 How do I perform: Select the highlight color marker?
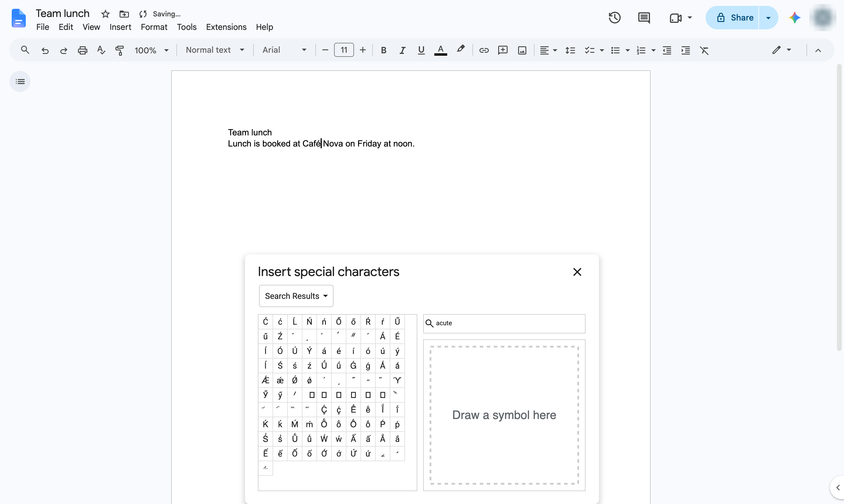click(460, 50)
